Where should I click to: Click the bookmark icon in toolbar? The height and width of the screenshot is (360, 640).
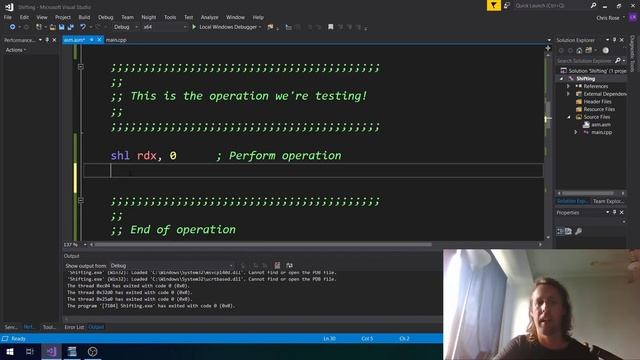tap(331, 27)
